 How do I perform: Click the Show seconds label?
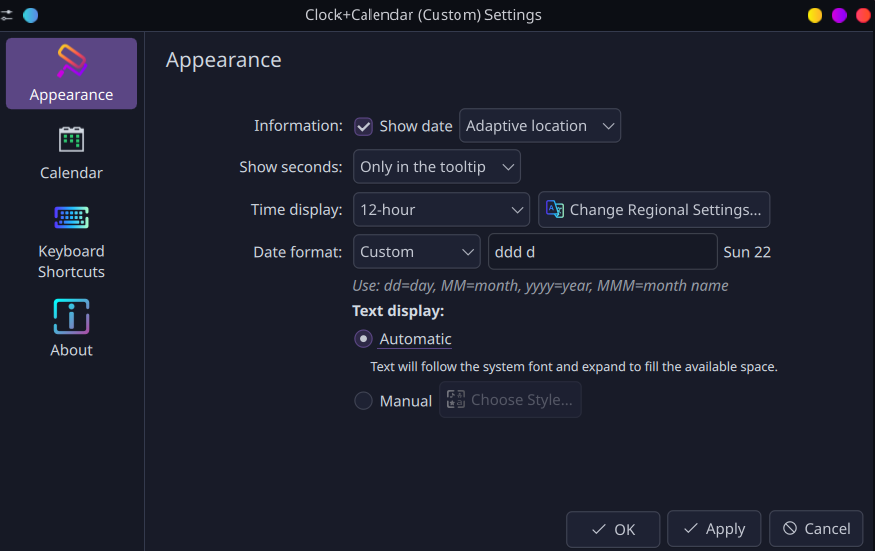(x=291, y=167)
